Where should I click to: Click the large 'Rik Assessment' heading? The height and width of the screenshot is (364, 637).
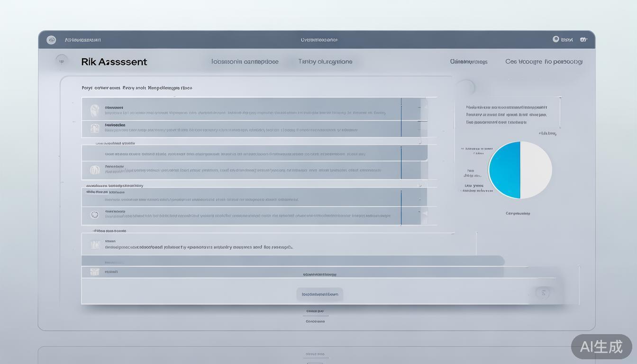[x=114, y=62]
